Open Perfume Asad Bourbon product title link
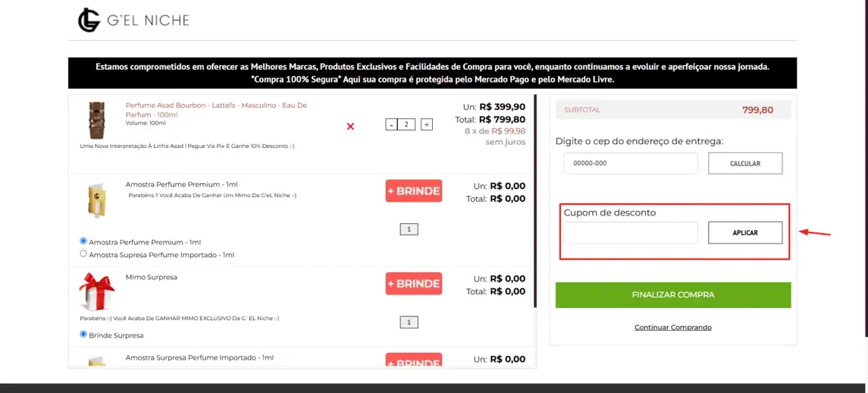 [x=216, y=108]
